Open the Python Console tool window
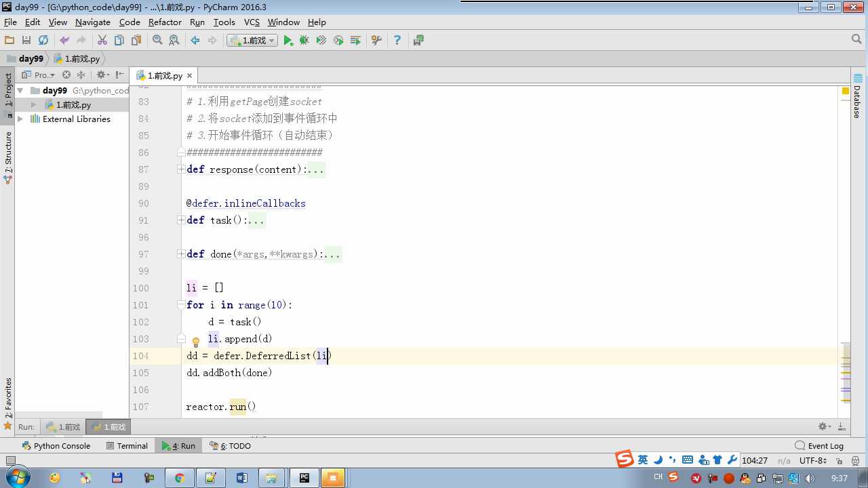 click(56, 446)
